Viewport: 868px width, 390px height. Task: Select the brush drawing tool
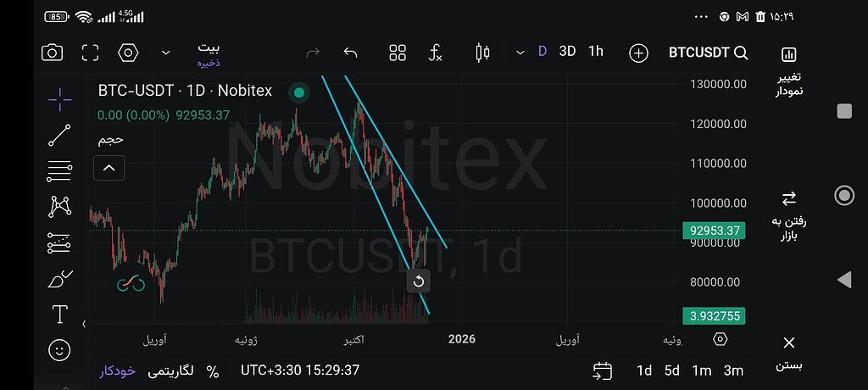(x=59, y=279)
